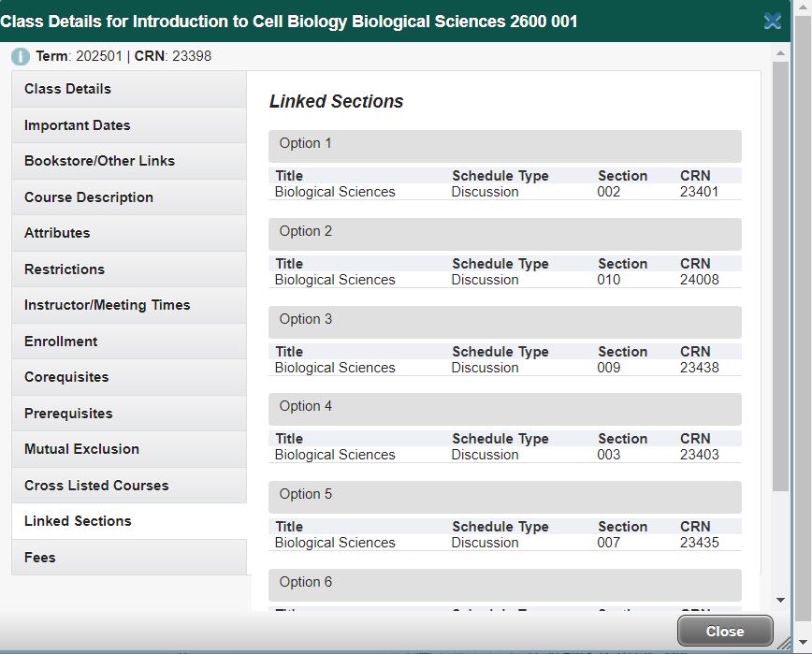Click CRN value 24008
The image size is (812, 654).
699,280
